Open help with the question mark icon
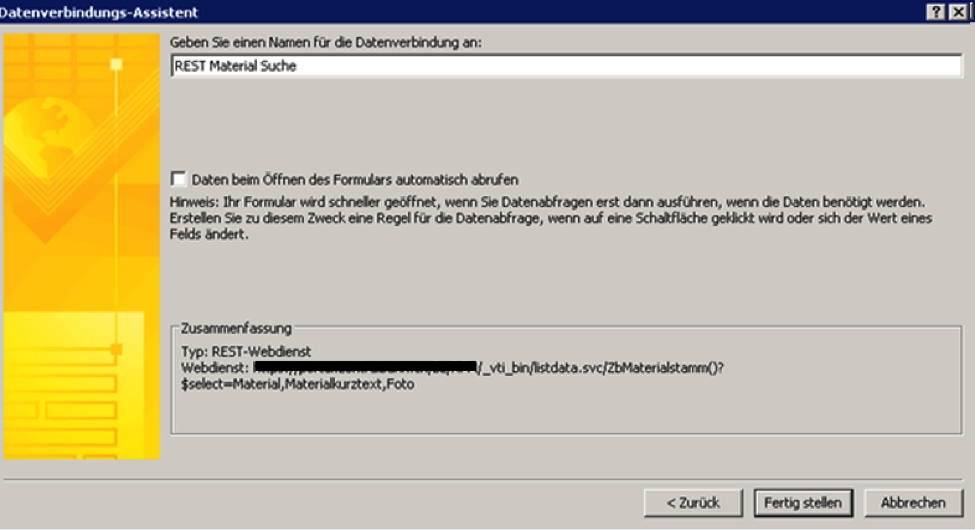Viewport: 975px width, 530px height. tap(935, 12)
